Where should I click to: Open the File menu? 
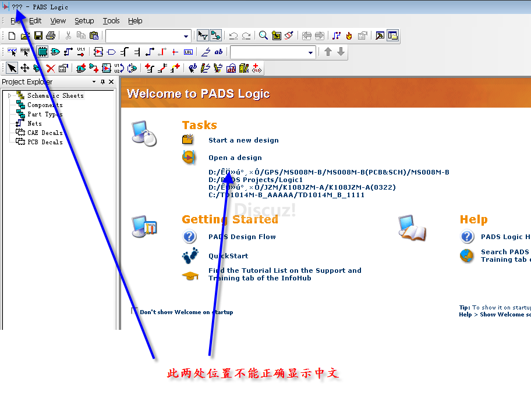click(15, 21)
